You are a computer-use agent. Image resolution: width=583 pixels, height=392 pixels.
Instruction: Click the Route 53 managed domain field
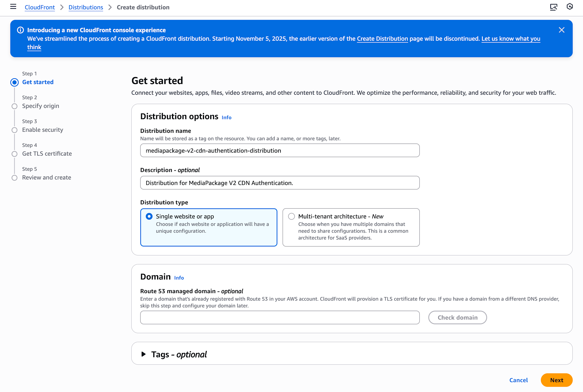tap(280, 317)
